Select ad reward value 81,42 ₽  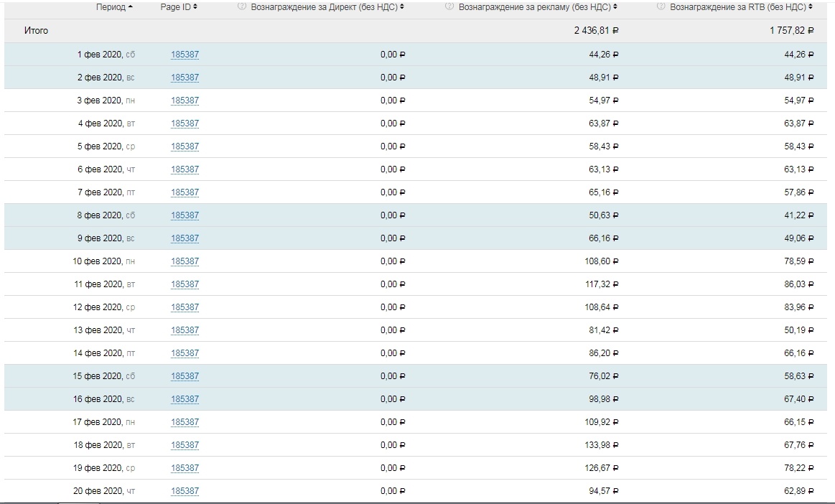[x=604, y=330]
